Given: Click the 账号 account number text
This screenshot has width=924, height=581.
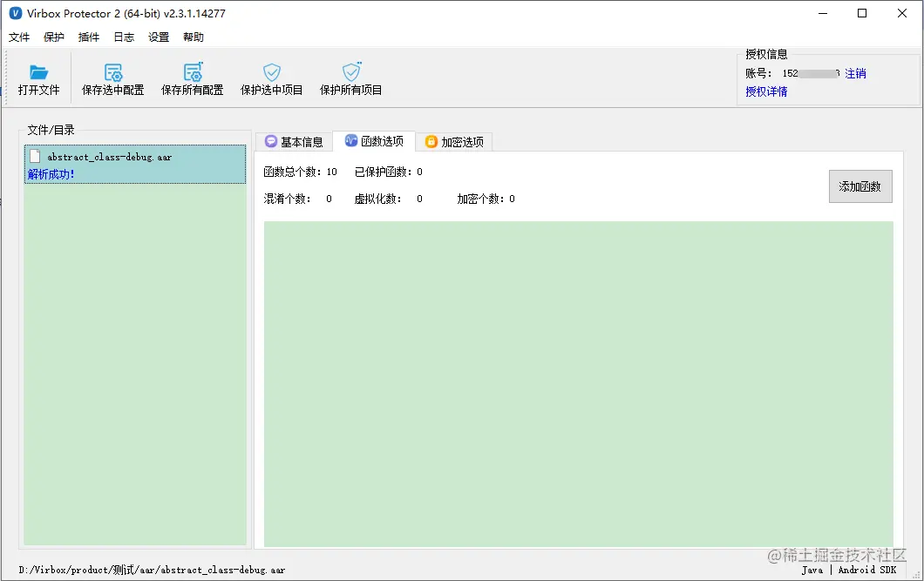Looking at the screenshot, I should coord(810,73).
